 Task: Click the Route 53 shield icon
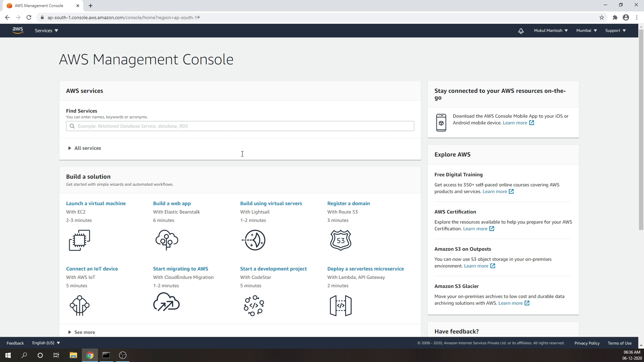click(x=340, y=240)
